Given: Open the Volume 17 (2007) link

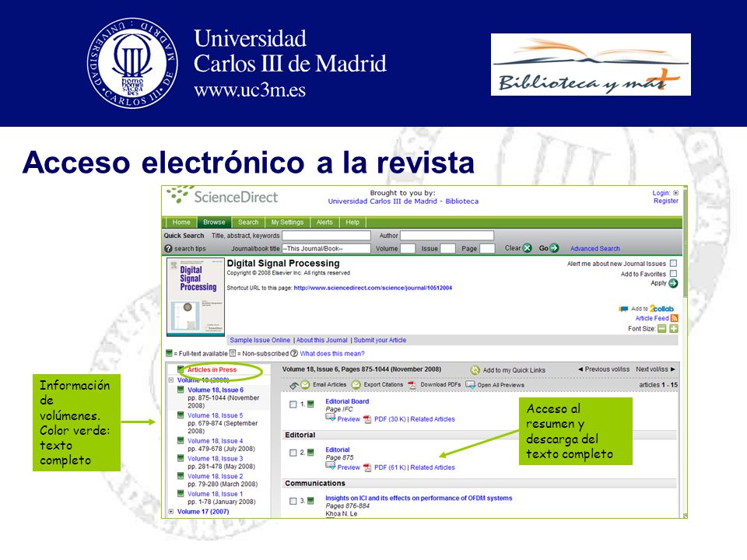Looking at the screenshot, I should (203, 512).
